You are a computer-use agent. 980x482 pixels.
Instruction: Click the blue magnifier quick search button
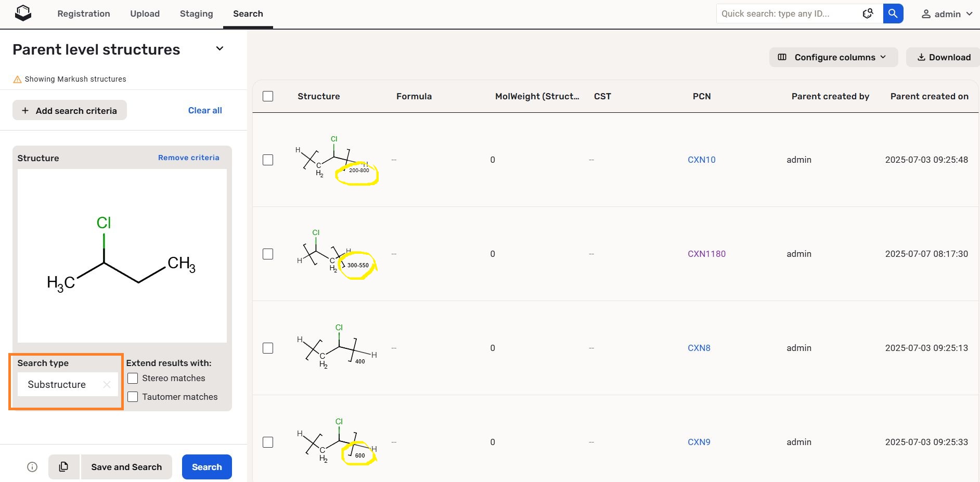click(893, 14)
